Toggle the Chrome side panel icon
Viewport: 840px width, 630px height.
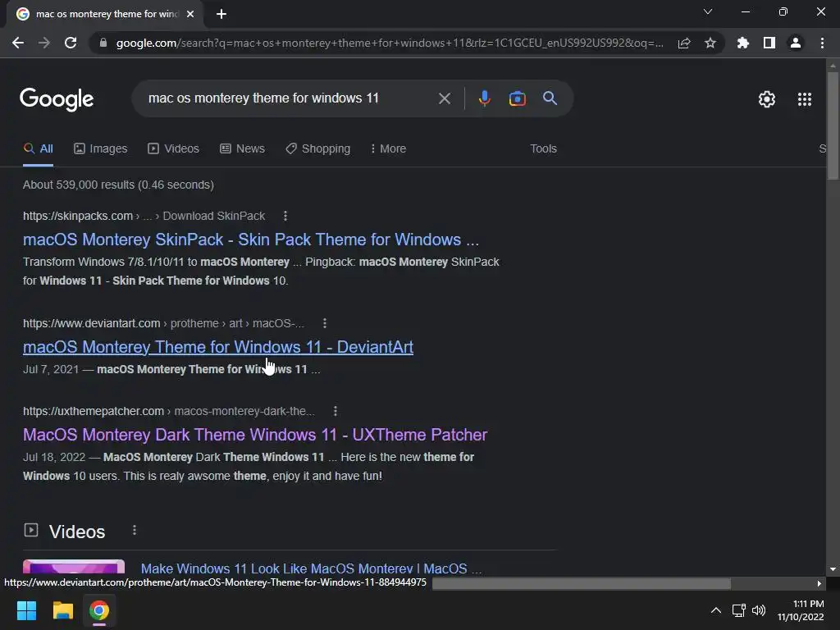click(769, 43)
